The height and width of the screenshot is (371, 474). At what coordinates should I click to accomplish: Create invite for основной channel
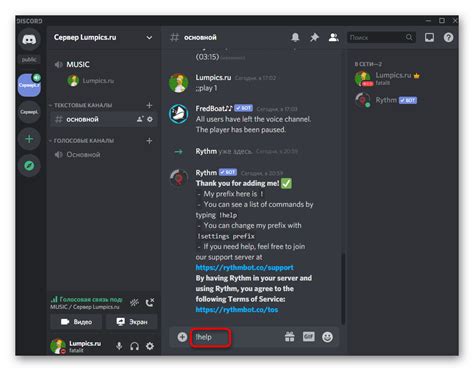140,119
